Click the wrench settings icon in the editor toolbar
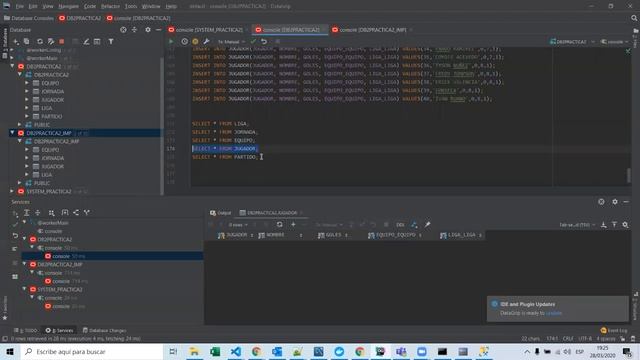This screenshot has width=640, height=360. tap(207, 42)
